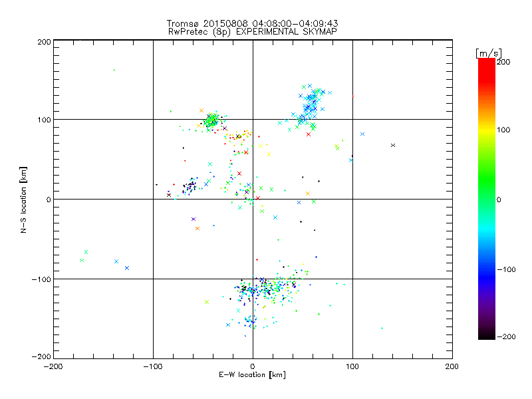
Task: Click the lone black X marker at far right of plot
Action: [x=393, y=145]
